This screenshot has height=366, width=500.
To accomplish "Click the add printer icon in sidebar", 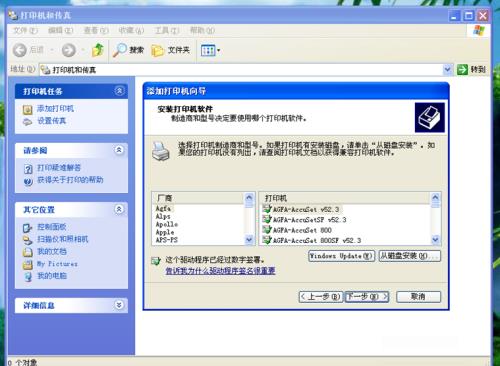I will pyautogui.click(x=28, y=110).
